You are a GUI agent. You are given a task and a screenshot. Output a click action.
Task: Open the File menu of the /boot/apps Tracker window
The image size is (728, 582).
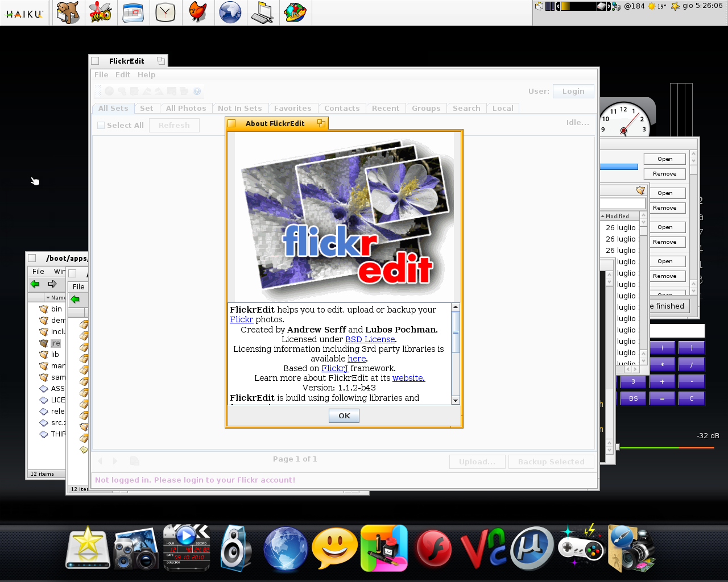[x=38, y=271]
